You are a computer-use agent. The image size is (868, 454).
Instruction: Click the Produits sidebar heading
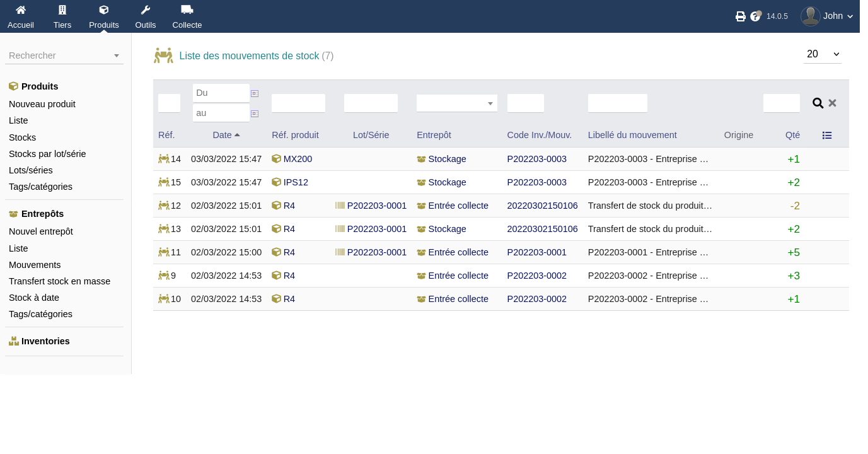pyautogui.click(x=40, y=86)
